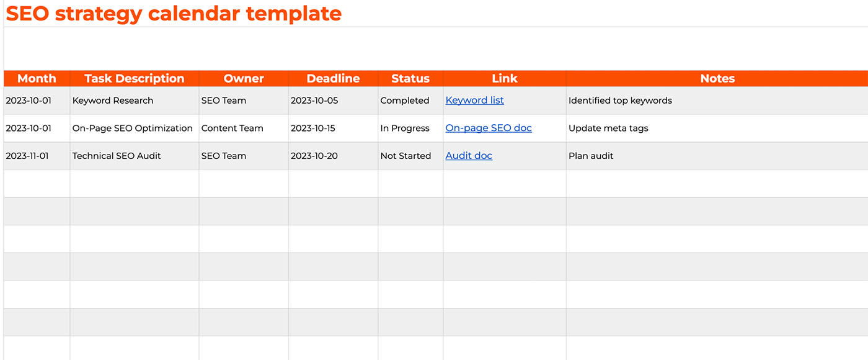
Task: Click the Notes column header
Action: (717, 79)
